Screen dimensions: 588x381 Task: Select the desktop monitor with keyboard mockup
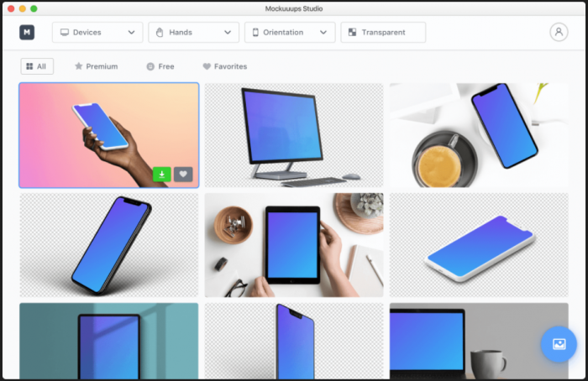tap(294, 135)
